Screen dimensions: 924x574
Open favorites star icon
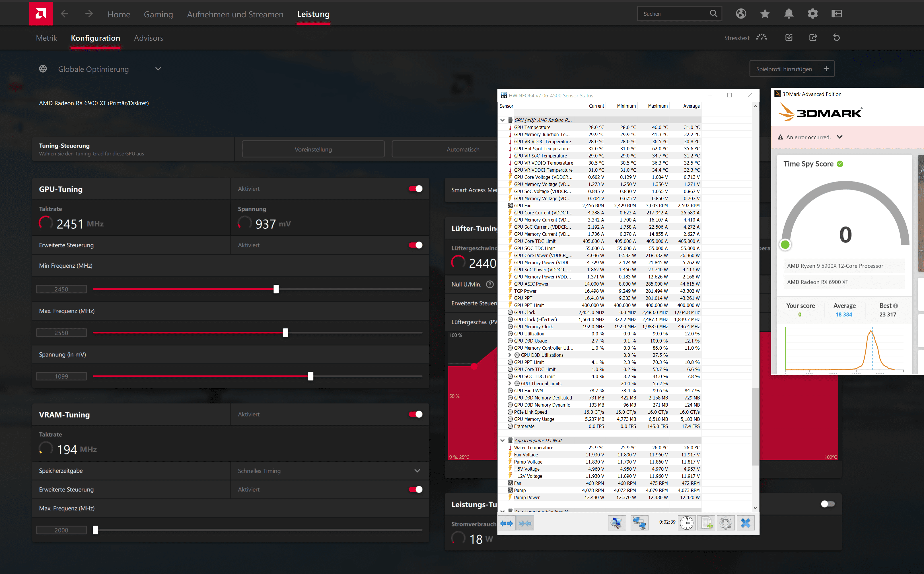coord(765,14)
